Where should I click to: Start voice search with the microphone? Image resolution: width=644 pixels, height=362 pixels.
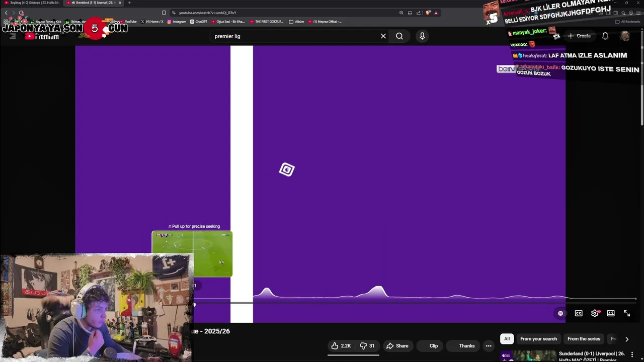[x=422, y=36]
